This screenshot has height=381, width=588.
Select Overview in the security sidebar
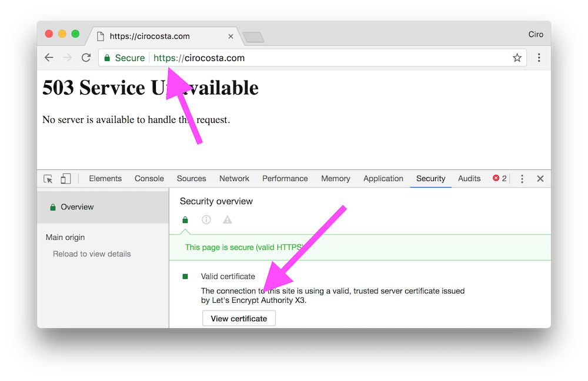[103, 207]
